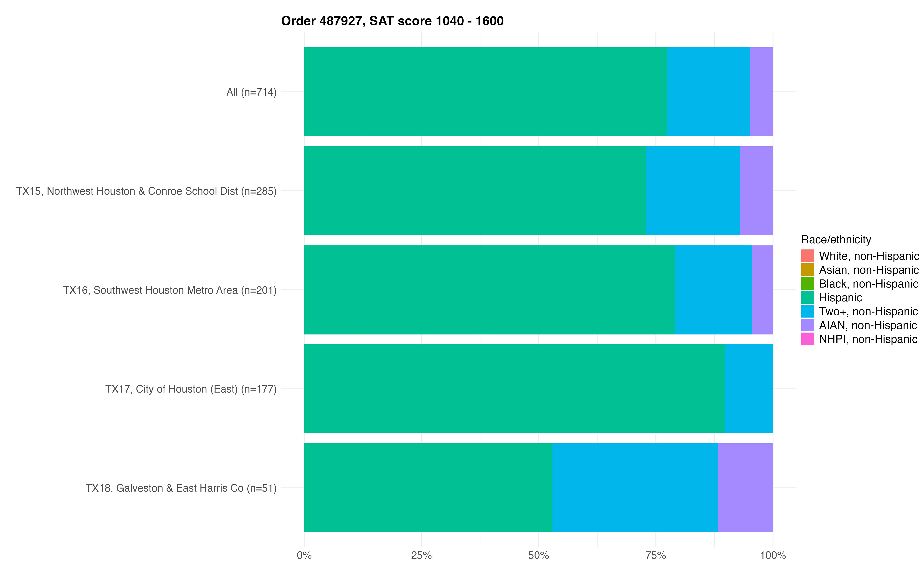This screenshot has height=577, width=924.
Task: Select the TX17 City of Houston (East) label
Action: click(x=191, y=389)
